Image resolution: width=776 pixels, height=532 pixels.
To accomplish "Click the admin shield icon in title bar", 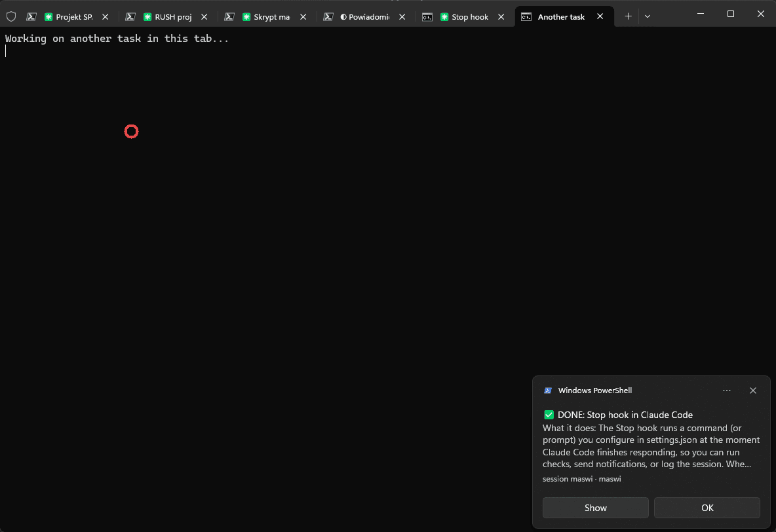I will point(11,17).
